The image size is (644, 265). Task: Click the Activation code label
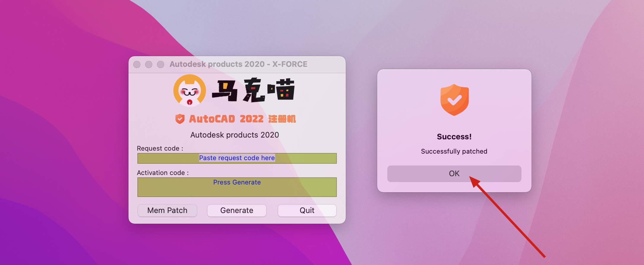pos(163,173)
